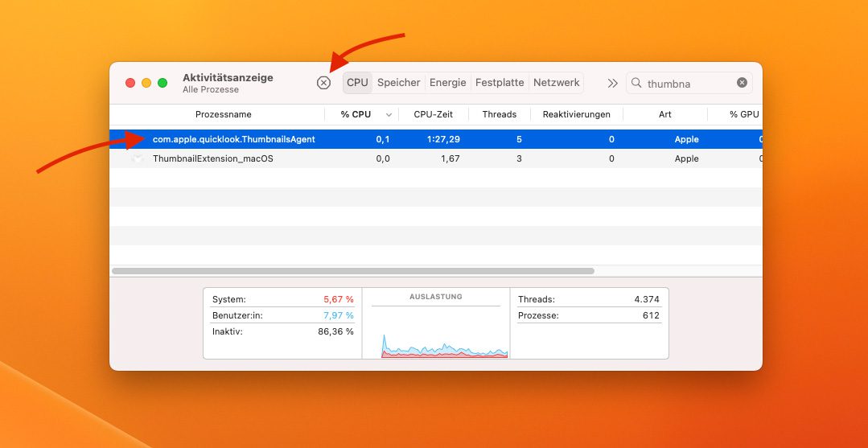
Task: Sort by CPU-Zeit column header
Action: (433, 115)
